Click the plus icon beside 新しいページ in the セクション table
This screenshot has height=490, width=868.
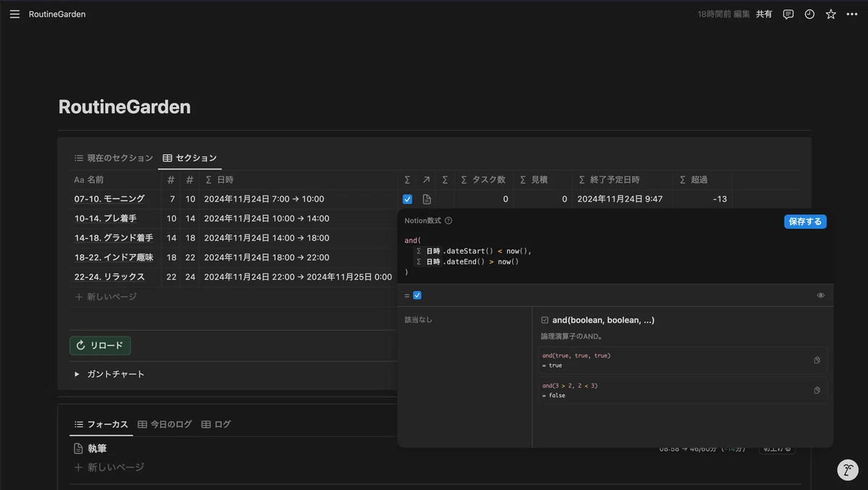[79, 297]
